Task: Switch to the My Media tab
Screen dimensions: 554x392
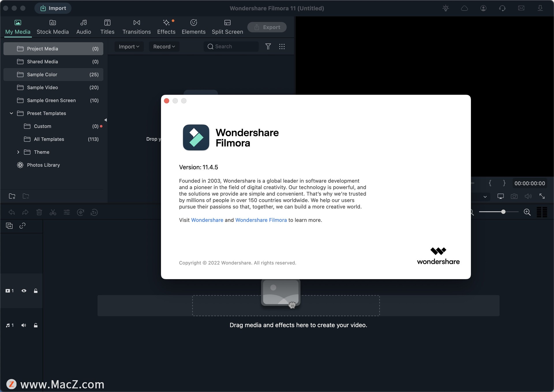Action: (18, 27)
